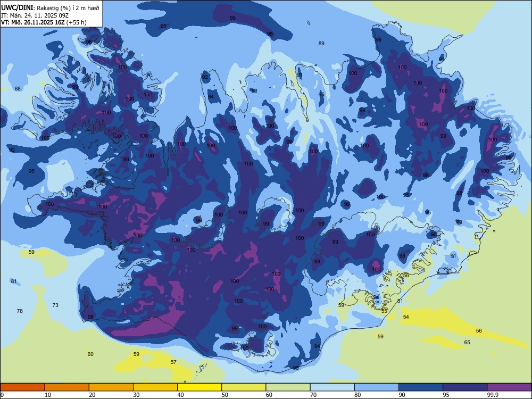Click the 'VT: Mið. 26.11.2025 16Z' line
The image size is (532, 399).
click(x=32, y=22)
